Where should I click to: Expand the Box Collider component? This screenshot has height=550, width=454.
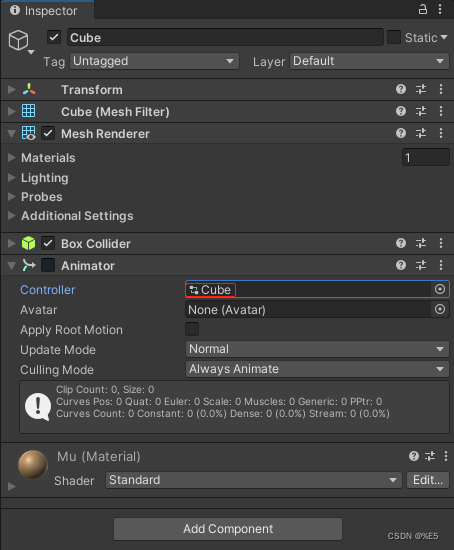coord(12,243)
